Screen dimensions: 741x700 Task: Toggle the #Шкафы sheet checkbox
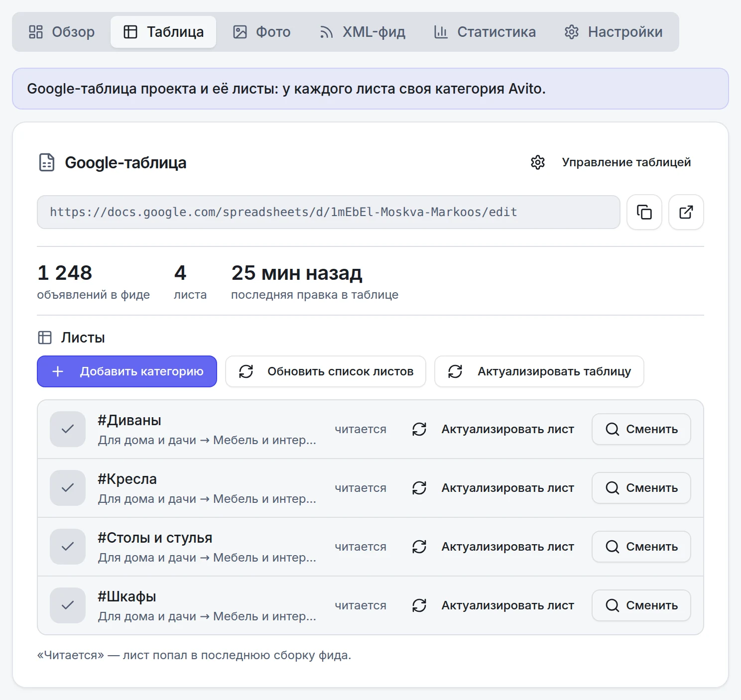68,605
